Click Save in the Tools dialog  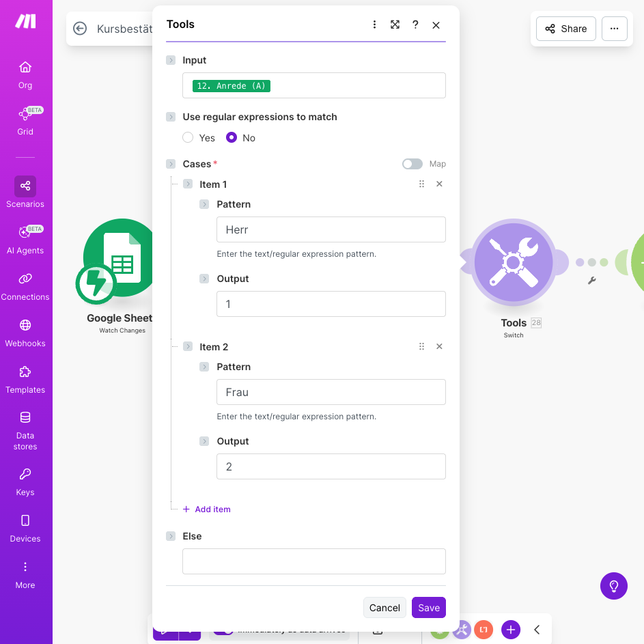click(428, 607)
